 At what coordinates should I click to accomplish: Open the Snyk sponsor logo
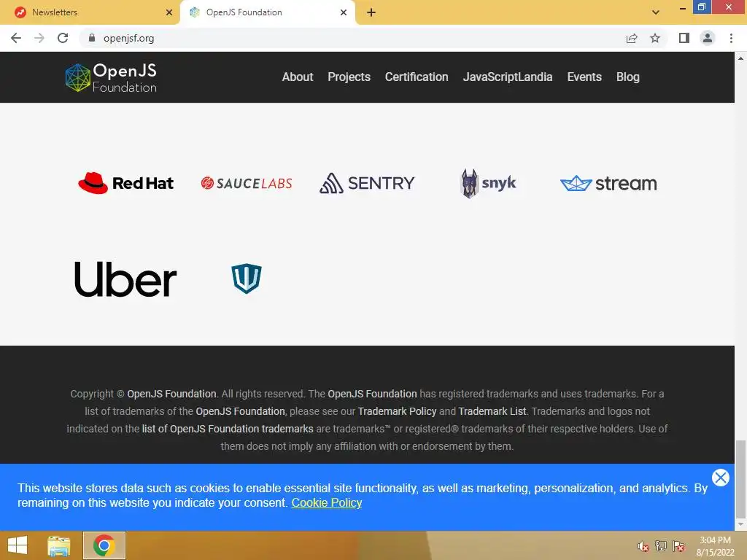pyautogui.click(x=488, y=183)
